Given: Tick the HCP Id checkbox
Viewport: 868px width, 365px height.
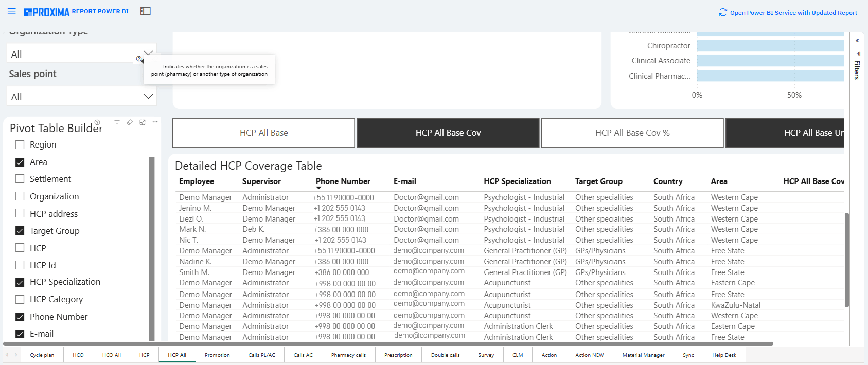Looking at the screenshot, I should [20, 265].
